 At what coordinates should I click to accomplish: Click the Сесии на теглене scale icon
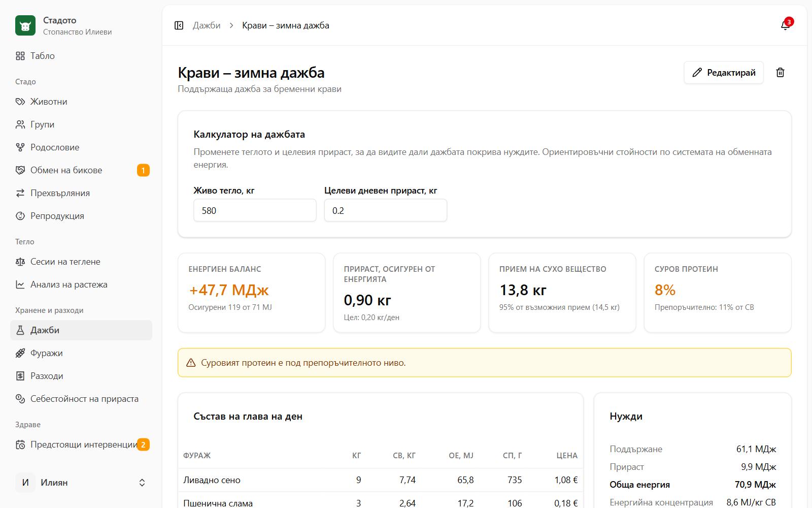click(x=20, y=262)
